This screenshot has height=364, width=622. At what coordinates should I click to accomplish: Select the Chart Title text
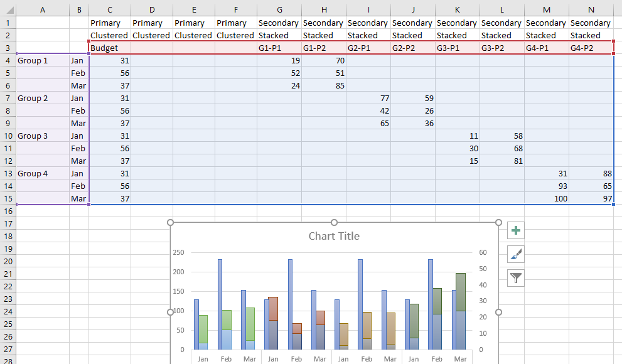[x=334, y=237]
